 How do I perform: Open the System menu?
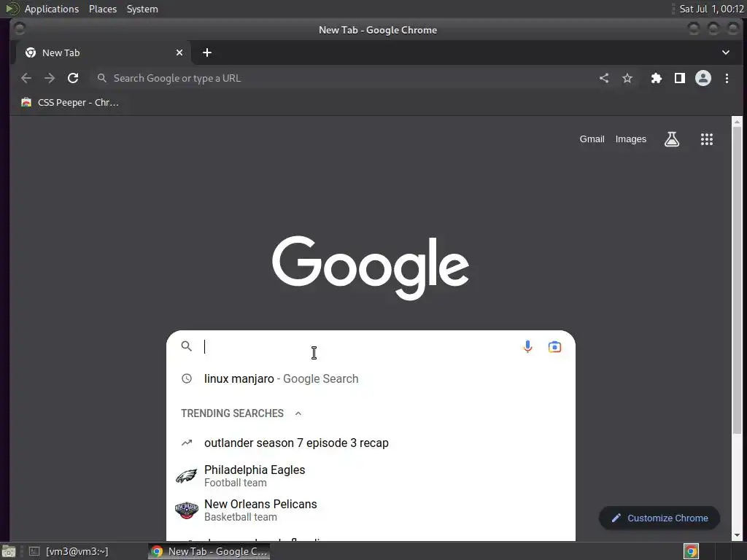[142, 9]
